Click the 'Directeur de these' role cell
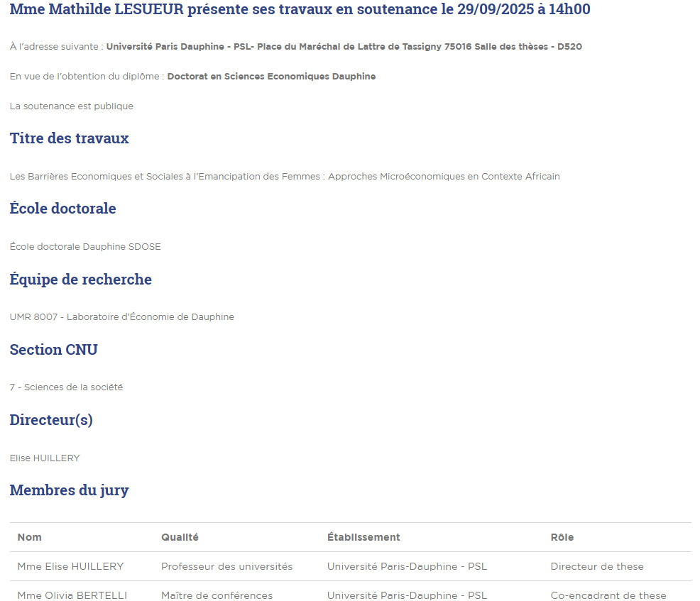700x601 pixels. tap(597, 566)
